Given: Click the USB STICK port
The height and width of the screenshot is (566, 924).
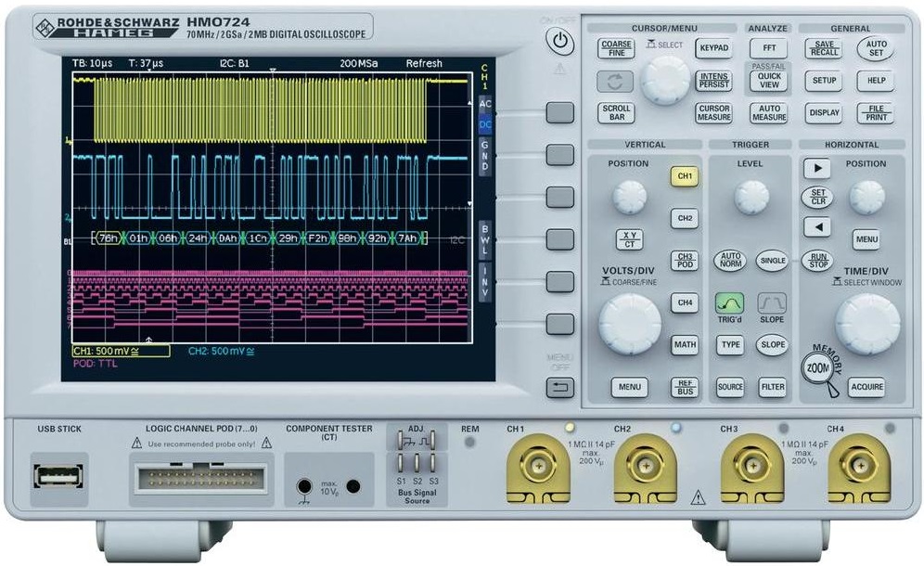Looking at the screenshot, I should pyautogui.click(x=58, y=475).
